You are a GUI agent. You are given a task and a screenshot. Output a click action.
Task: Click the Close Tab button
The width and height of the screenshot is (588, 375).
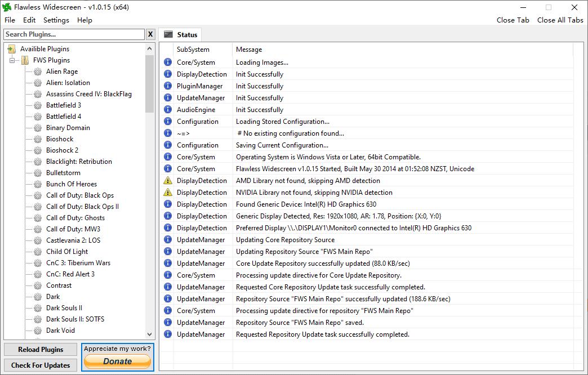pos(513,20)
